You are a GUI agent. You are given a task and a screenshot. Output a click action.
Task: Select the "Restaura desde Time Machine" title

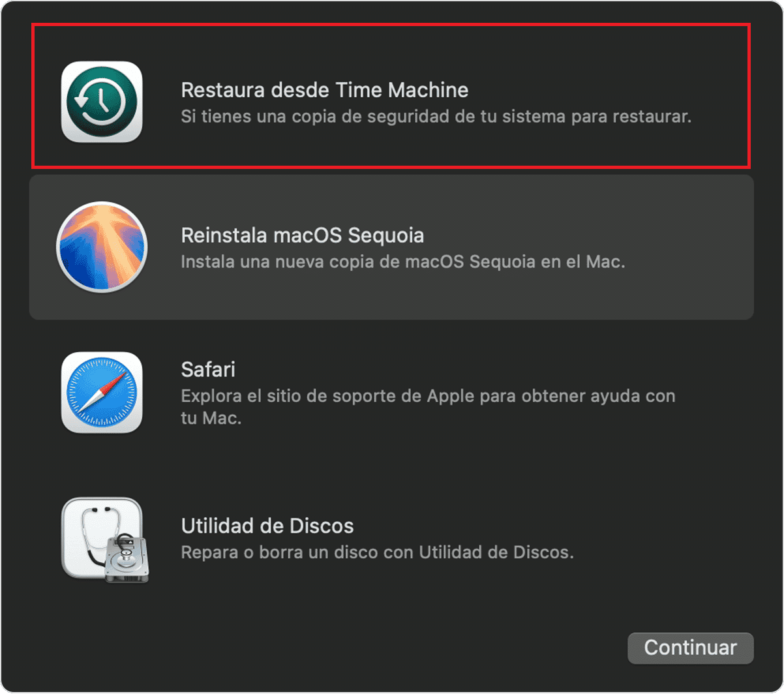(x=325, y=90)
